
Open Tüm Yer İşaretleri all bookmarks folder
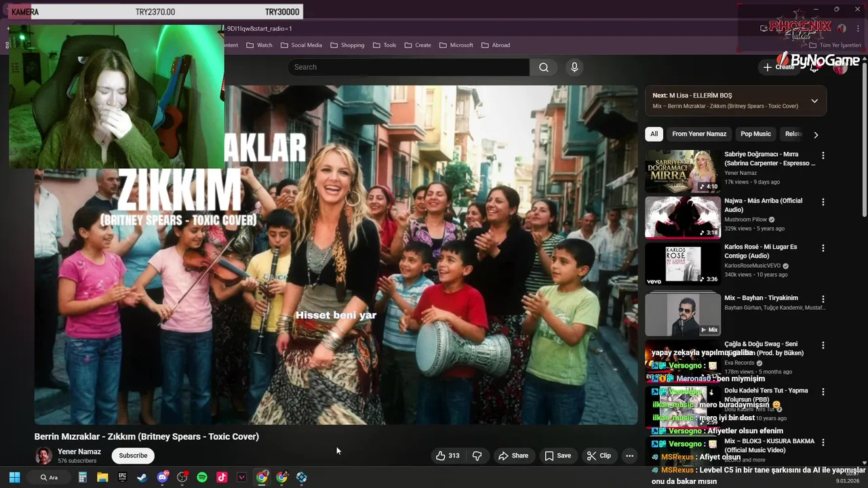pos(835,45)
